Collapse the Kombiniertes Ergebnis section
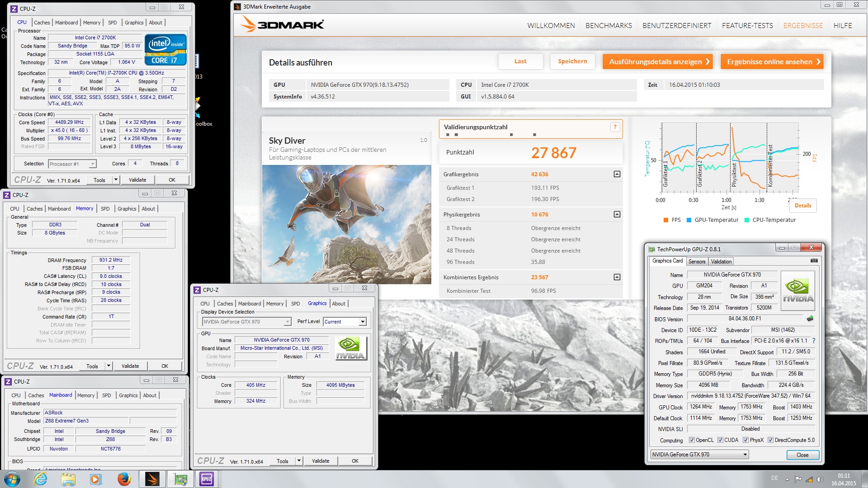868x488 pixels. point(617,277)
